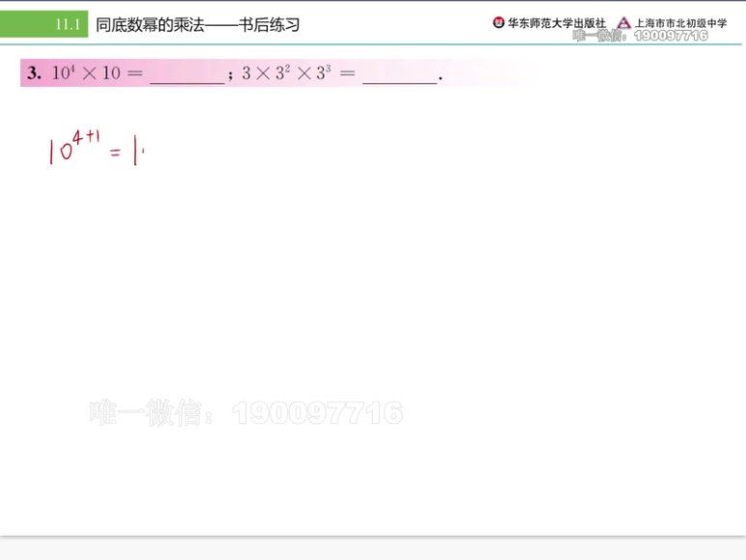Click the lesson title 同底数幂的乘法——书后练习
Screen dimensions: 746x560
pyautogui.click(x=197, y=24)
